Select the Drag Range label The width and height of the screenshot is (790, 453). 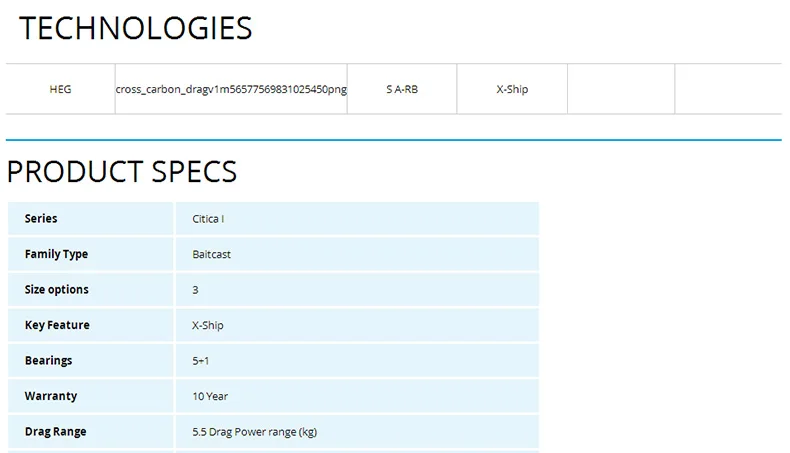55,432
